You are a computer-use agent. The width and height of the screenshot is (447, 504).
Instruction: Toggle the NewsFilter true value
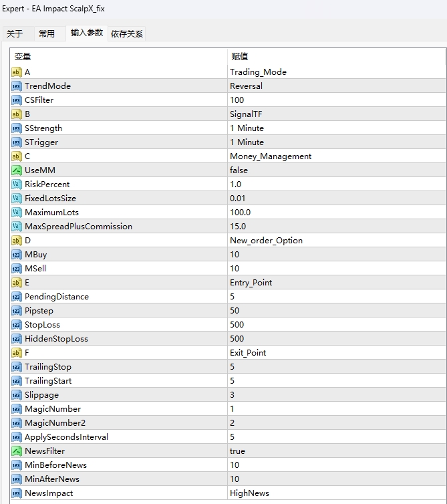pyautogui.click(x=238, y=451)
